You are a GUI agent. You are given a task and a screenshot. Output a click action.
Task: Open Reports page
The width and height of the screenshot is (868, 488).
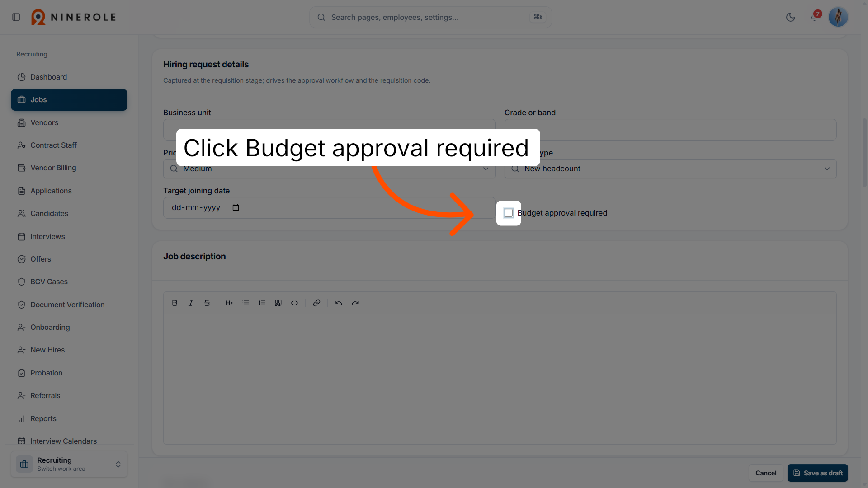pos(69,418)
